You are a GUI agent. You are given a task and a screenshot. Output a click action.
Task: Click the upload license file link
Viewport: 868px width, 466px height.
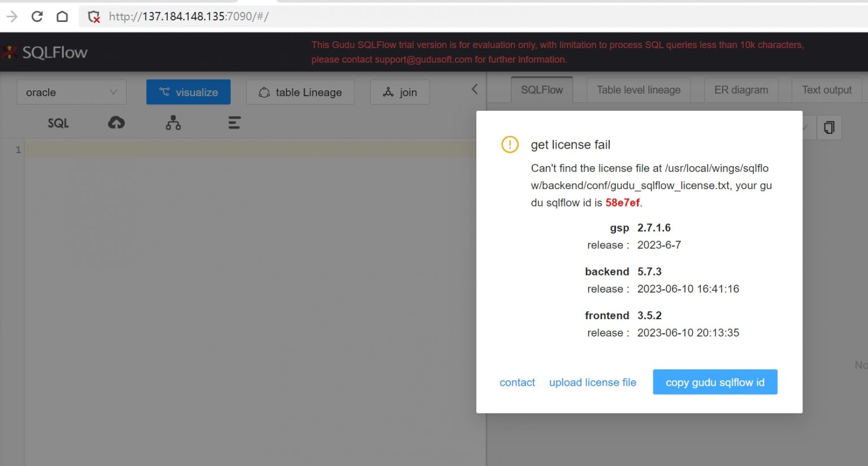pos(592,382)
